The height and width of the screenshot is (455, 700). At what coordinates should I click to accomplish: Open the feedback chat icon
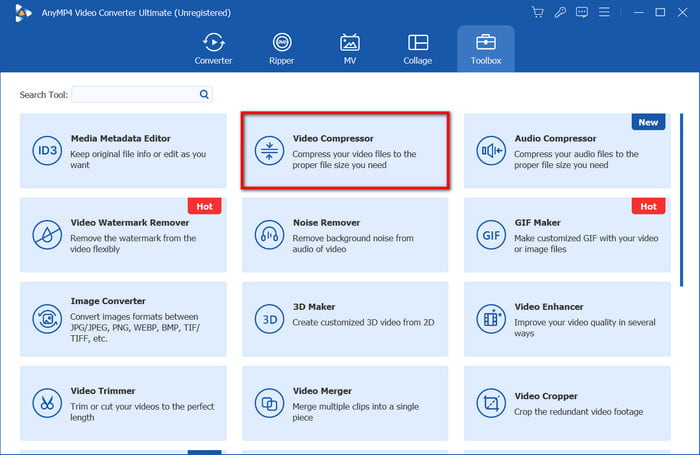(582, 12)
